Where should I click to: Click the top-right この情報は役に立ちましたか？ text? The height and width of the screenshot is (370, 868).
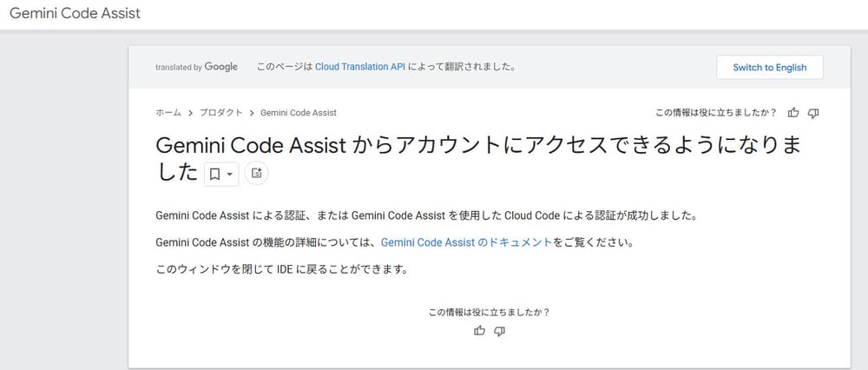tap(716, 113)
